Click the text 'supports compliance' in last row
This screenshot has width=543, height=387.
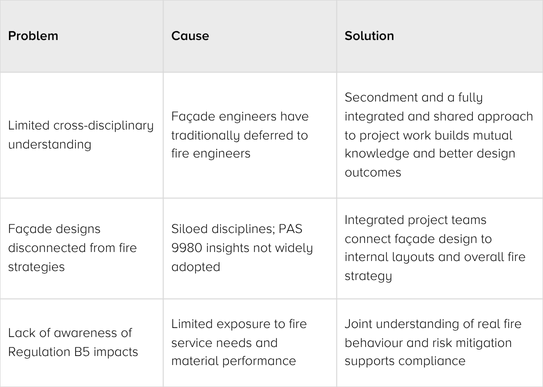click(405, 361)
